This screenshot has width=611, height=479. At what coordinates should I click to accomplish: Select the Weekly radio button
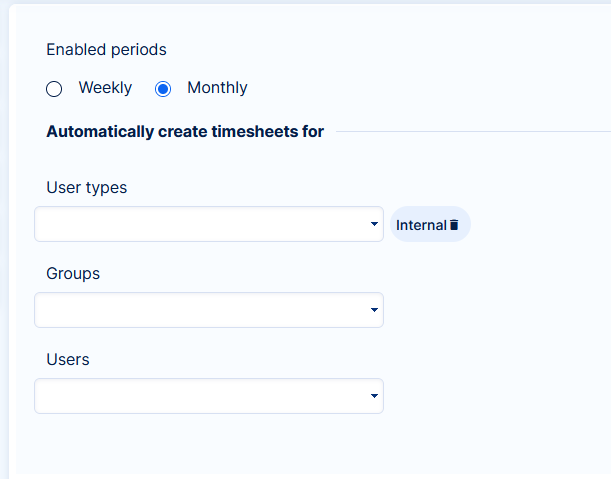click(x=54, y=89)
